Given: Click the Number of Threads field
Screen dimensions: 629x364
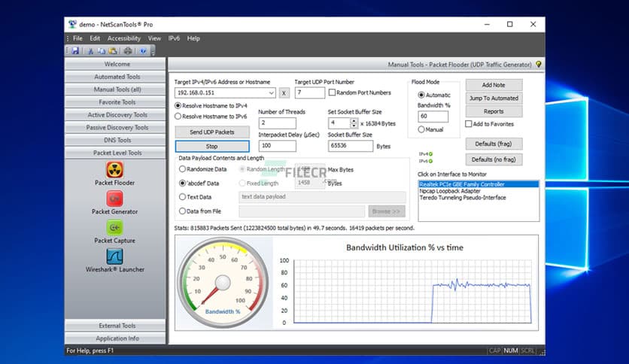Looking at the screenshot, I should [277, 123].
